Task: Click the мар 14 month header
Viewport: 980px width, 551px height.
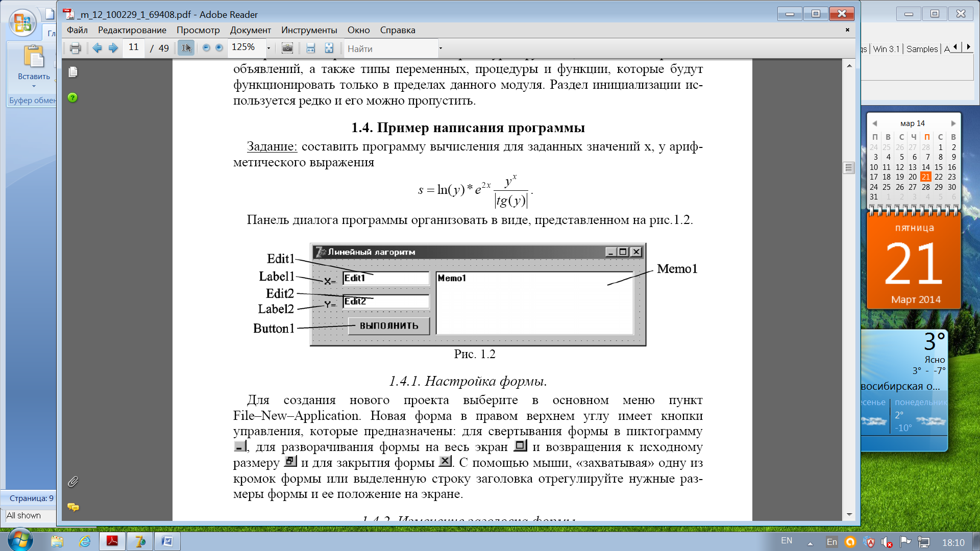Action: point(913,123)
